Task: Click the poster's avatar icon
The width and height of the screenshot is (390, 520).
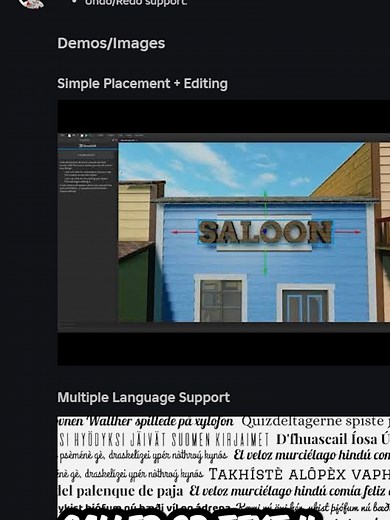Action: pos(31,3)
